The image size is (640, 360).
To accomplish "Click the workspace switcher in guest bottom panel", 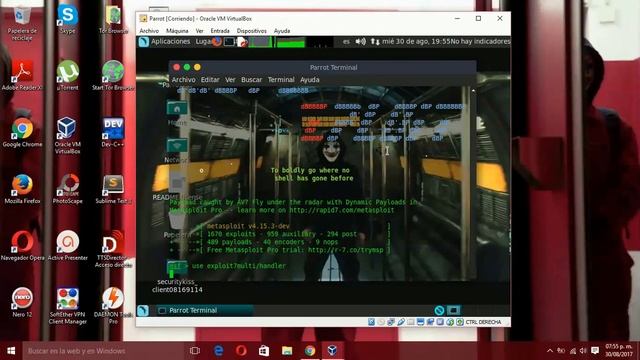I will tap(453, 310).
